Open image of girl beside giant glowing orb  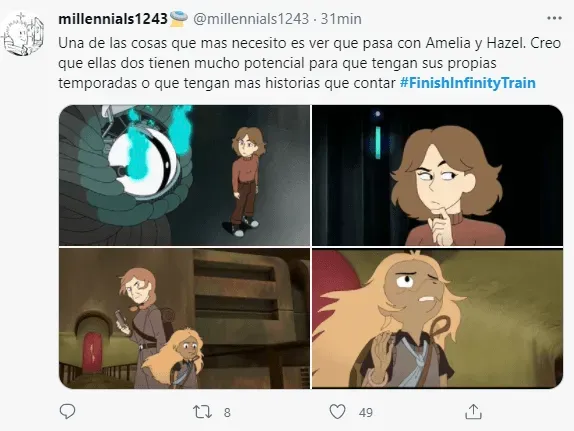click(184, 175)
